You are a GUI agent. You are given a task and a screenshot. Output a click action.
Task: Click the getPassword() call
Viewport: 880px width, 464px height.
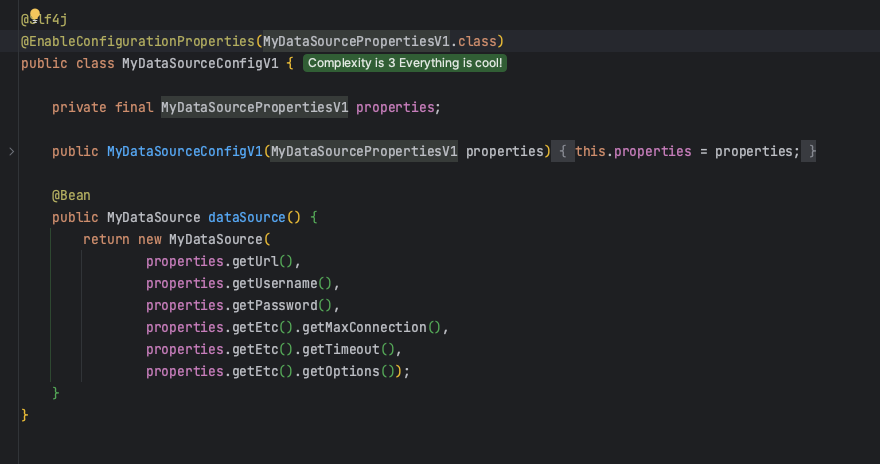click(x=282, y=305)
